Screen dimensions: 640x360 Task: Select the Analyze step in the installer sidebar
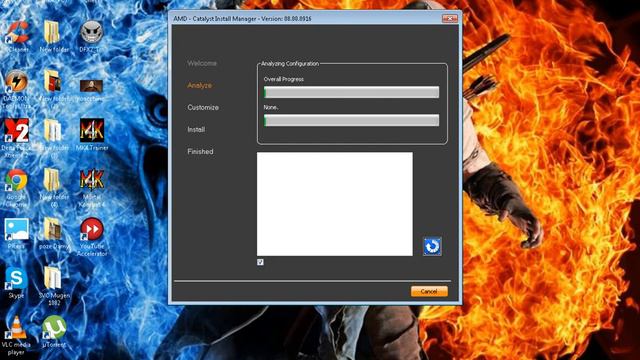tap(200, 85)
